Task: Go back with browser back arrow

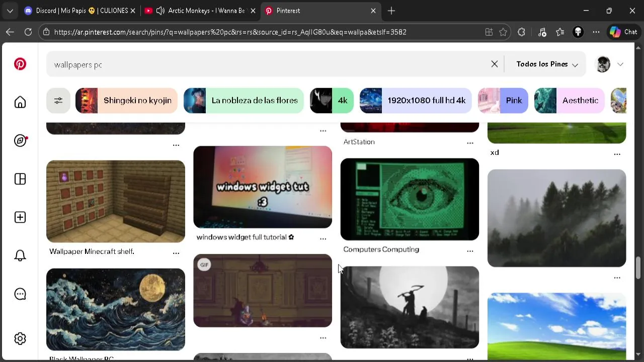Action: tap(10, 32)
